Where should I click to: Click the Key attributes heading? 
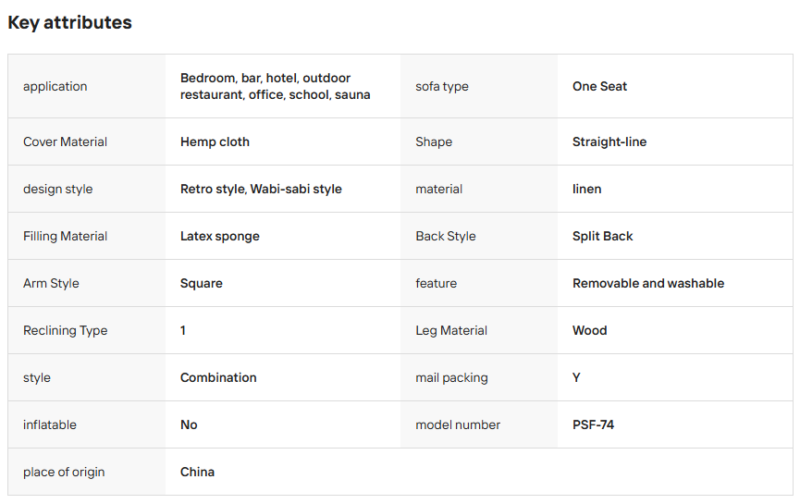[69, 22]
